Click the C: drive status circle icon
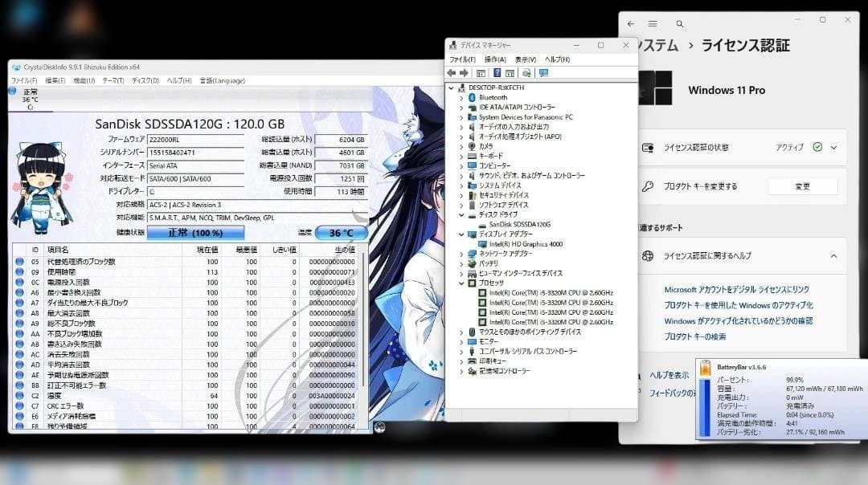 coord(12,91)
